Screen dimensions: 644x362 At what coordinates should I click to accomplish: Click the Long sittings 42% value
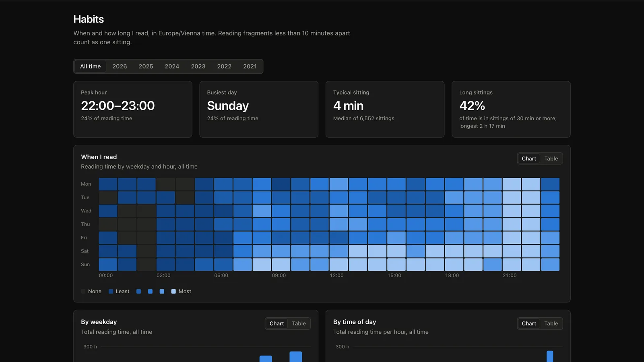coord(472,106)
